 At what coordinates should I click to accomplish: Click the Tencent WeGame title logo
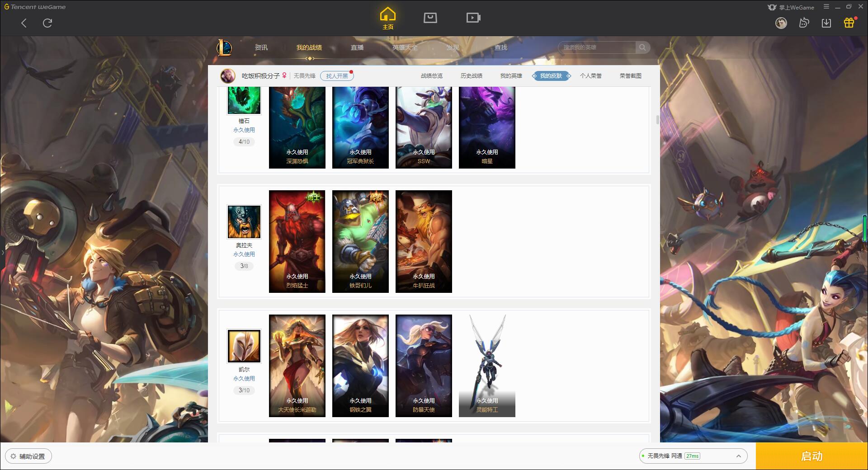coord(35,7)
